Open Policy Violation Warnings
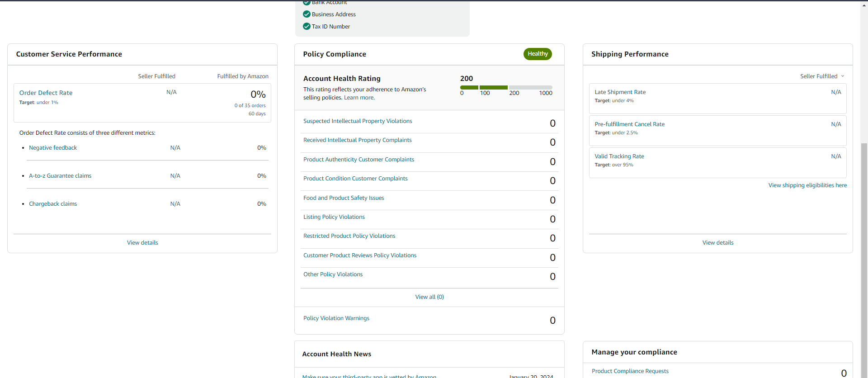Screen dimensions: 868x378 [x=336, y=318]
